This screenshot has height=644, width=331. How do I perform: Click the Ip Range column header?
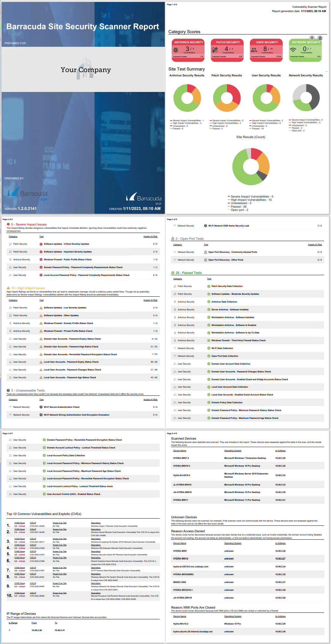coord(13,623)
